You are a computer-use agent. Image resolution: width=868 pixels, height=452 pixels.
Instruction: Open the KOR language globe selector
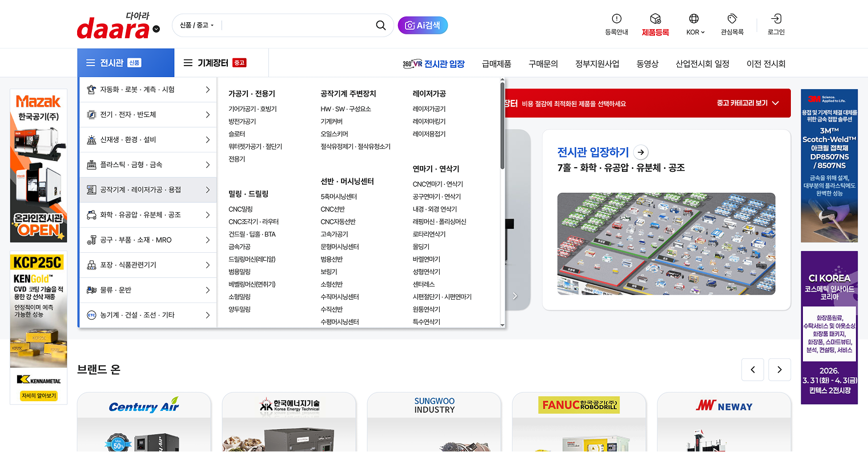(694, 19)
